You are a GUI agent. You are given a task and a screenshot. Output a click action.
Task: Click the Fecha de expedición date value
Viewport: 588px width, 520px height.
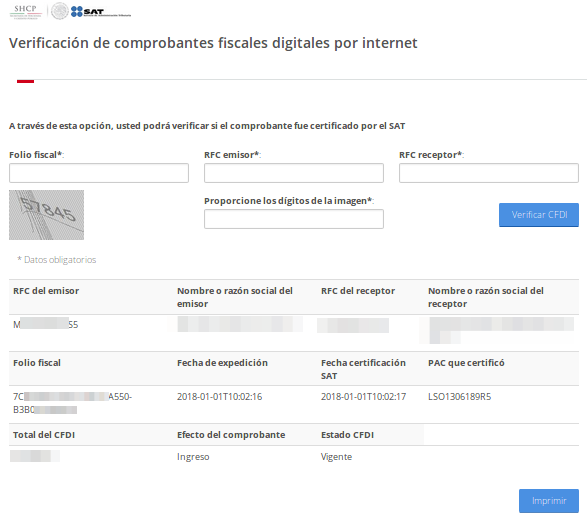(219, 397)
